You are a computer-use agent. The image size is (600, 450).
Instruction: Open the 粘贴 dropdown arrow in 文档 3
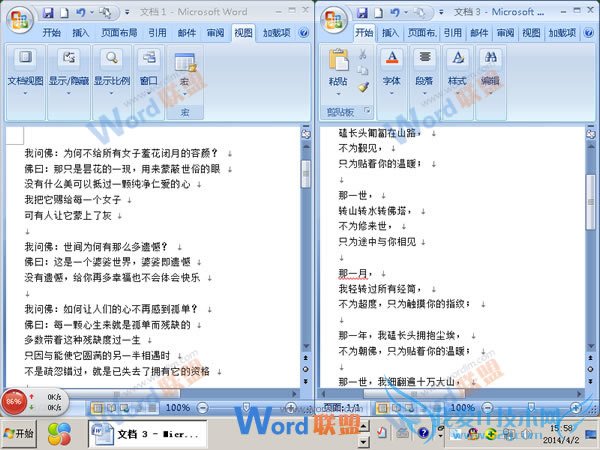338,95
